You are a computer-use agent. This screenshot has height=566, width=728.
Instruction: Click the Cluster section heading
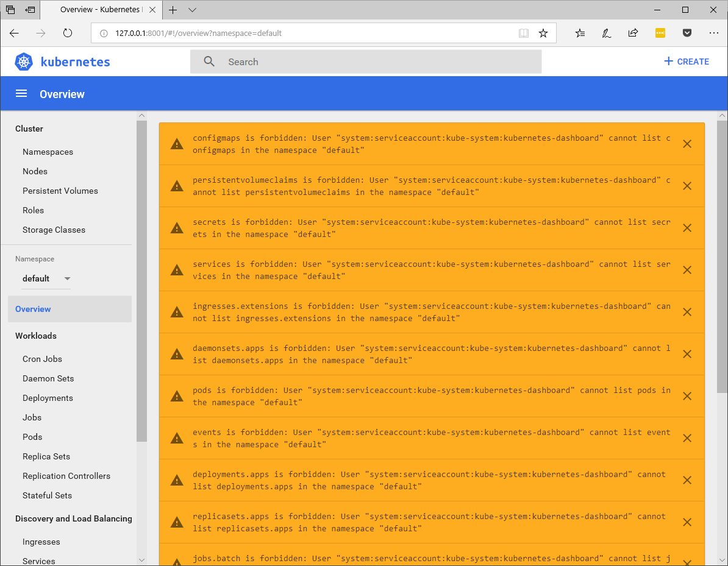pyautogui.click(x=29, y=129)
